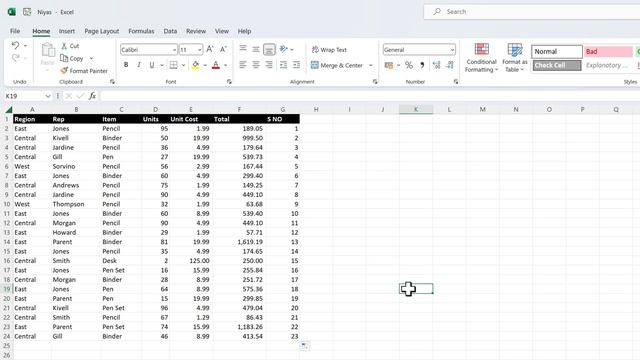Set horizontal right alignment

click(269, 65)
